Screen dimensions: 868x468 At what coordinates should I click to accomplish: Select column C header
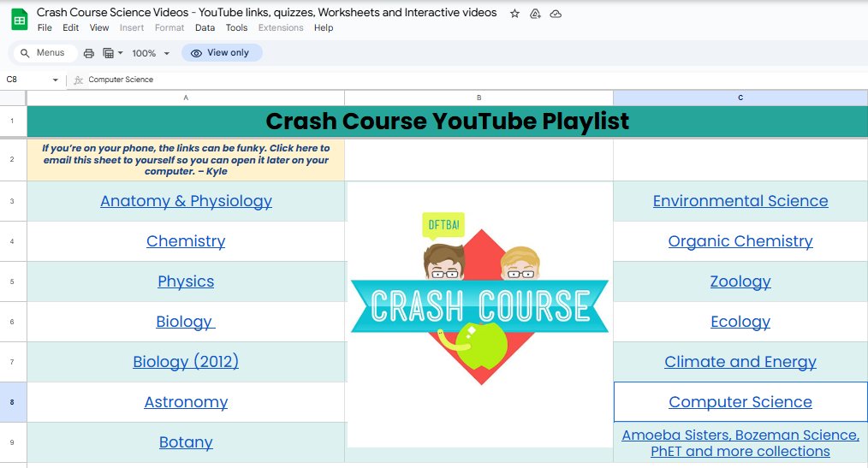point(740,98)
